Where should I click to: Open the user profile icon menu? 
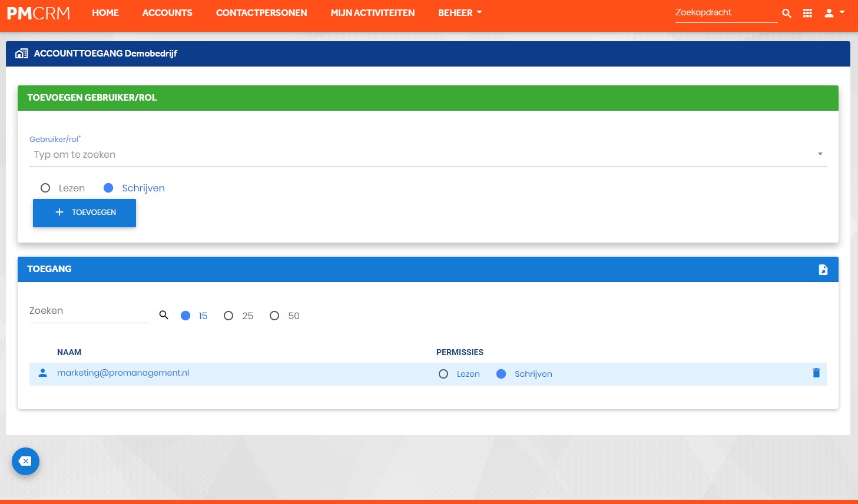pyautogui.click(x=829, y=13)
